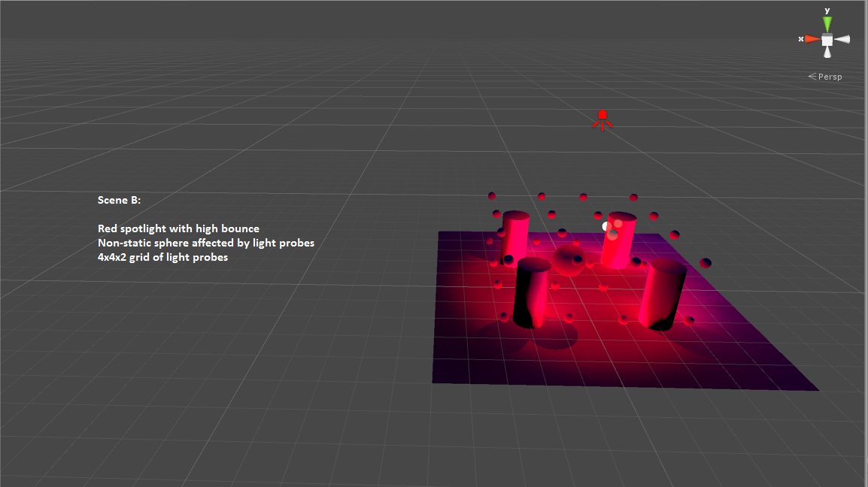This screenshot has height=487, width=868.
Task: Select the white non-static sphere in the scene
Action: (x=606, y=225)
